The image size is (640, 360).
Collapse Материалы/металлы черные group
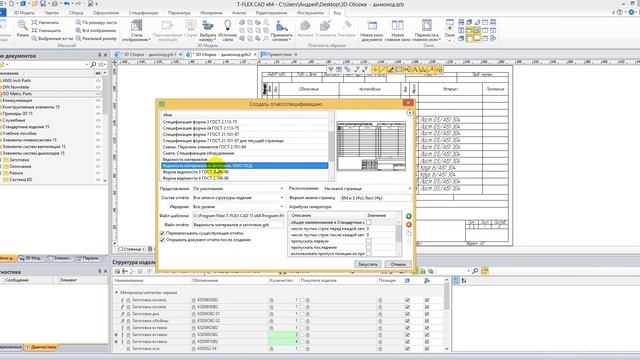(x=117, y=293)
